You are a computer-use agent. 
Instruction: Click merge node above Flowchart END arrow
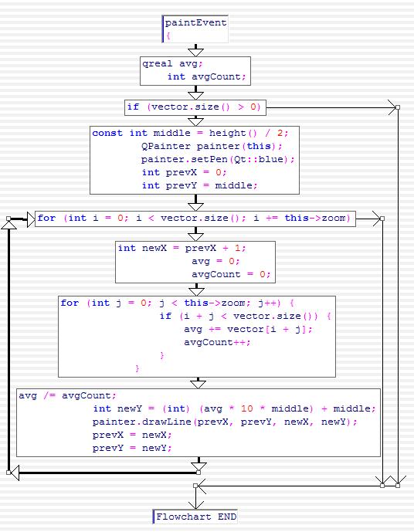click(195, 486)
